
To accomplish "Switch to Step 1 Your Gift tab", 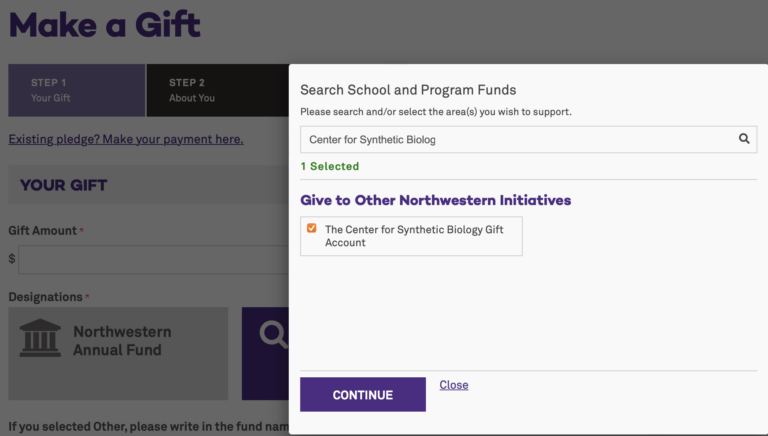I will [x=77, y=90].
